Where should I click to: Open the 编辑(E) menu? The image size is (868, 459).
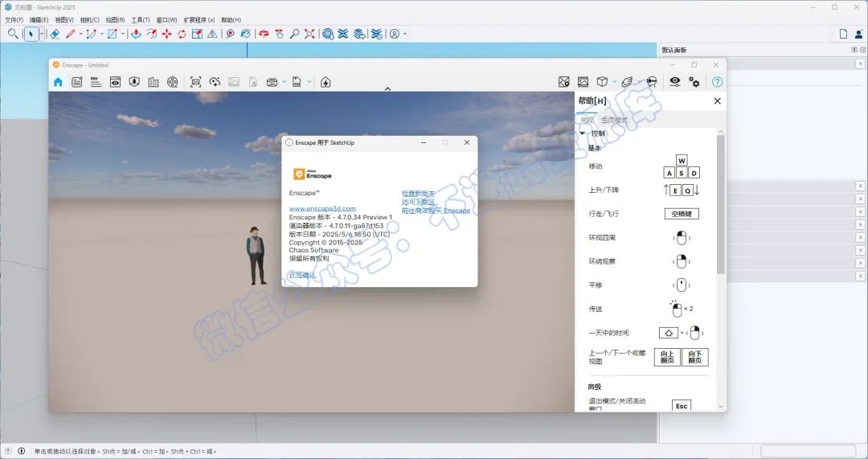[39, 20]
